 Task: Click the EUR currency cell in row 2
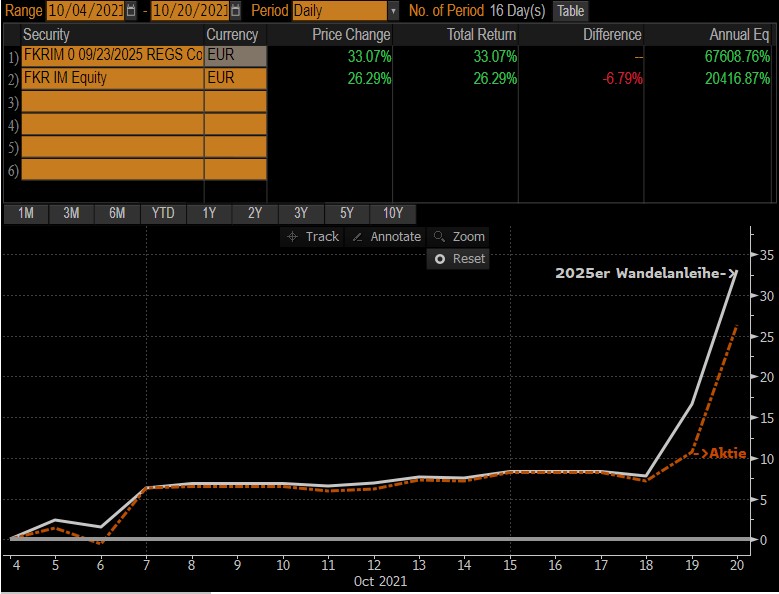coord(235,78)
